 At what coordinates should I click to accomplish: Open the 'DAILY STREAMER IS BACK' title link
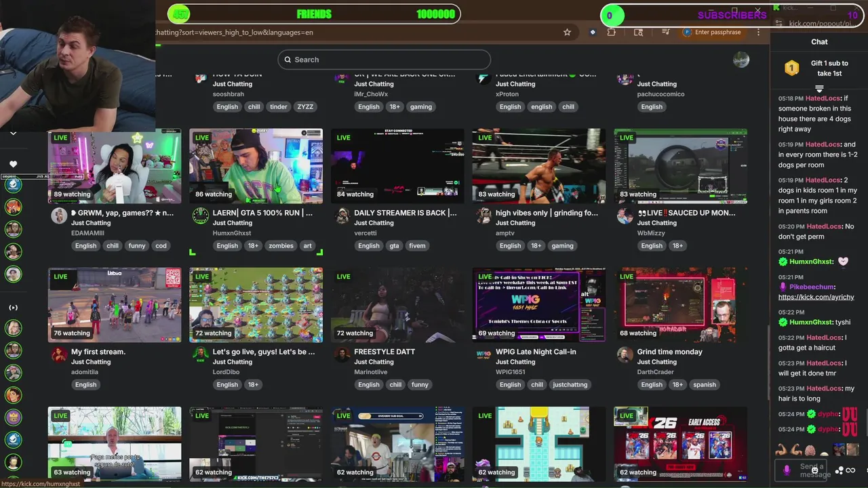tap(406, 213)
